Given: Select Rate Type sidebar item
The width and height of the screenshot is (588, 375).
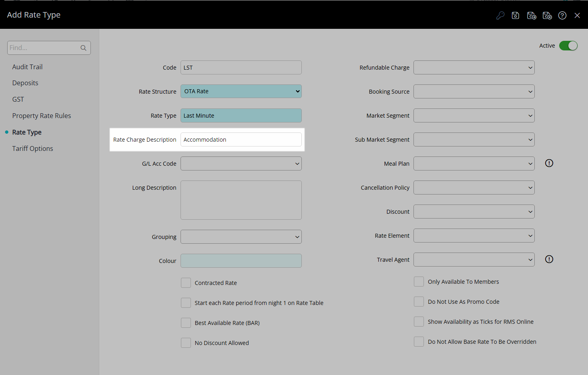Looking at the screenshot, I should [x=27, y=132].
